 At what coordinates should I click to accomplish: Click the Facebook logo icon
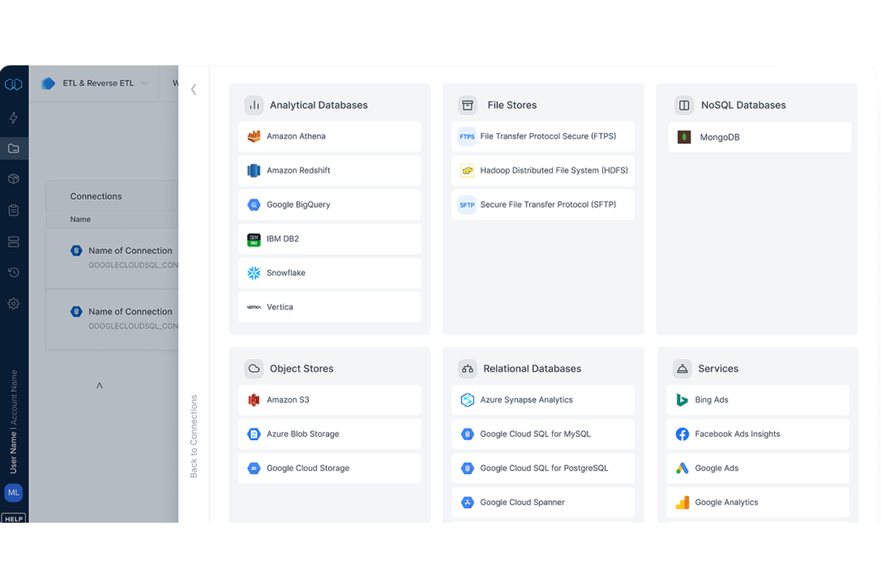tap(682, 434)
